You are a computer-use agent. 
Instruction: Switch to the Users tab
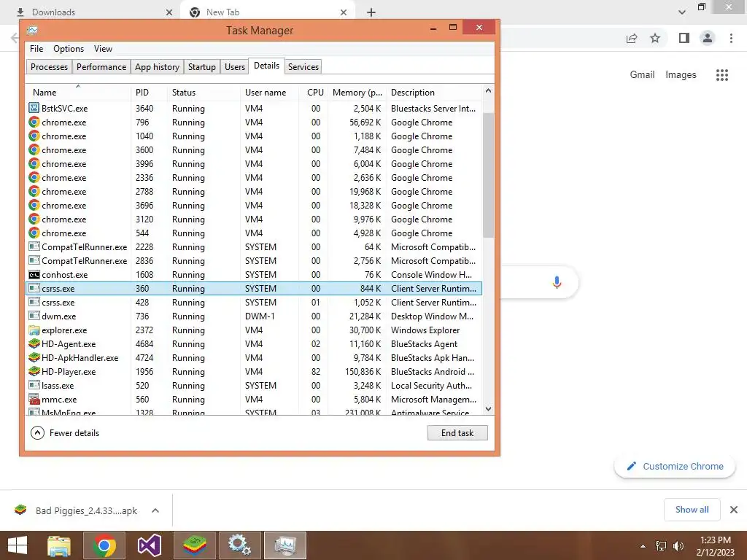coord(235,66)
